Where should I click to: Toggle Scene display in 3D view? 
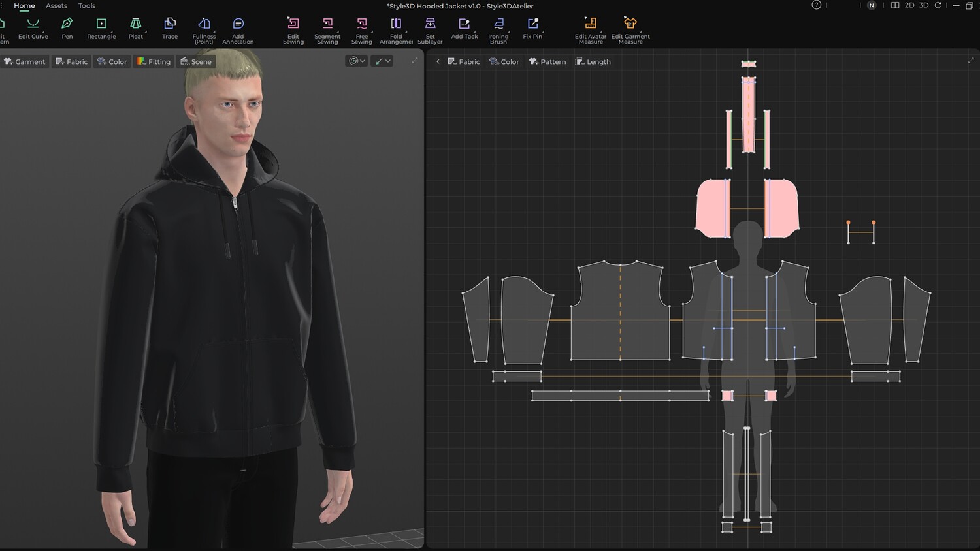point(196,61)
